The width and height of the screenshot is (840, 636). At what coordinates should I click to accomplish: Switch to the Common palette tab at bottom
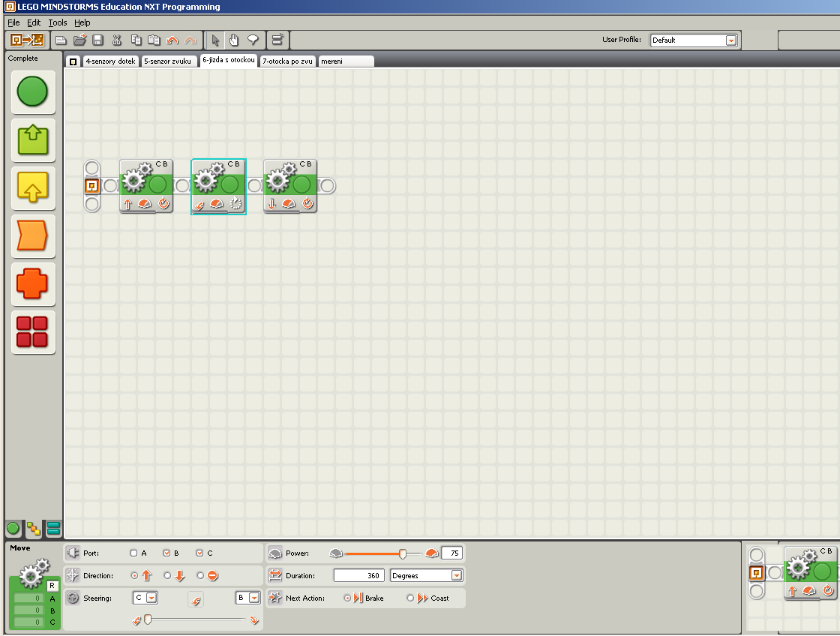pos(13,529)
